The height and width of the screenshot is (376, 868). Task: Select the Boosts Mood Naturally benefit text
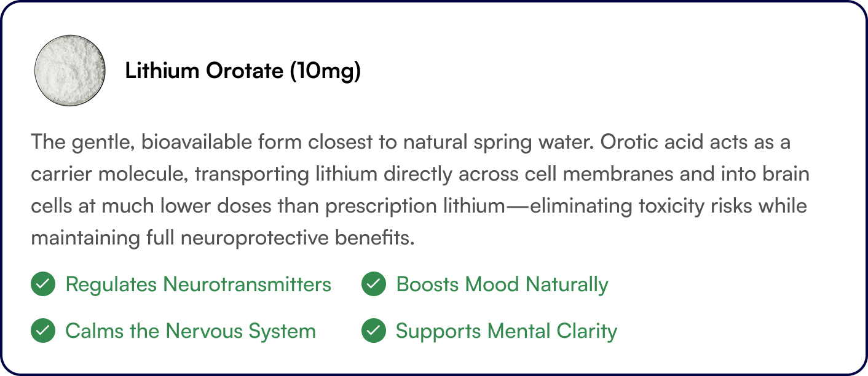click(x=502, y=284)
